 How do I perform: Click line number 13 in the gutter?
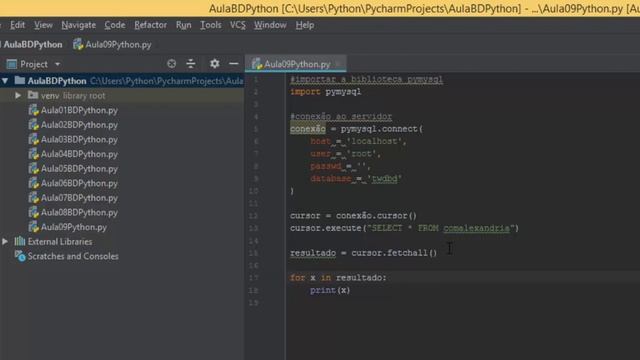253,228
